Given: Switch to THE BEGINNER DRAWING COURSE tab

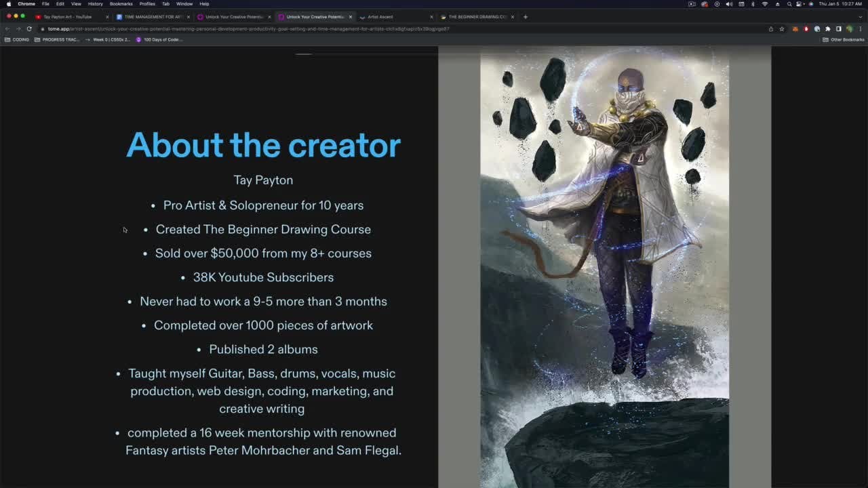Looking at the screenshot, I should (475, 16).
